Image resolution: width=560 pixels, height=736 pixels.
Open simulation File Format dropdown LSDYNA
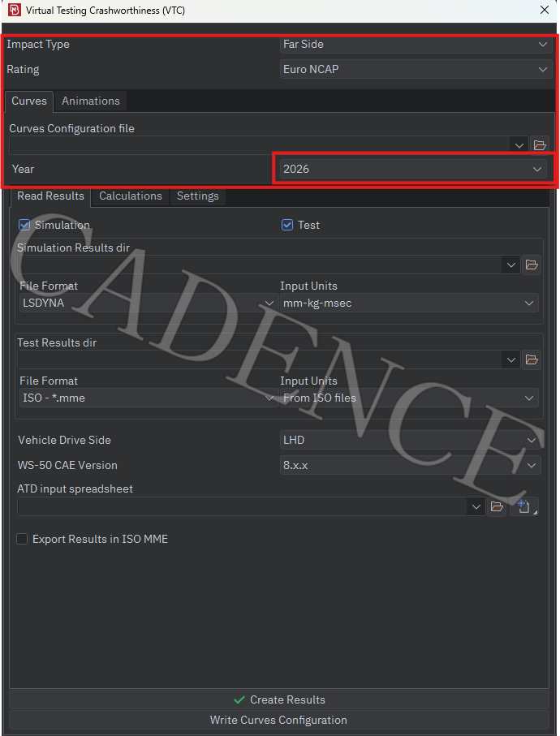click(x=148, y=303)
